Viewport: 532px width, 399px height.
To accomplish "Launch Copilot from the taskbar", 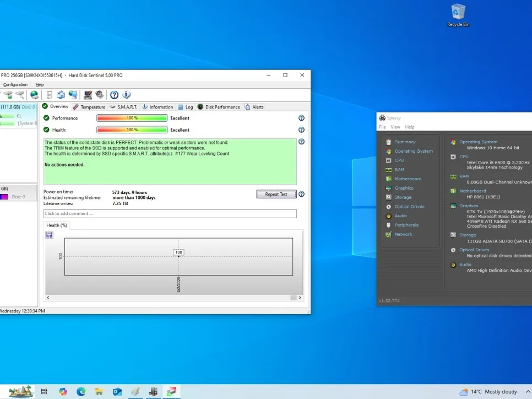I will coord(63,391).
